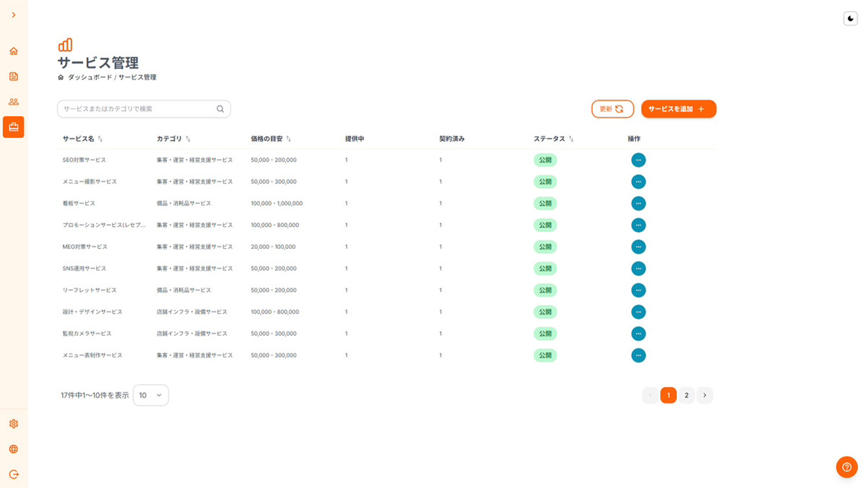Click the bar chart icon above the title
The image size is (868, 488).
pos(65,45)
